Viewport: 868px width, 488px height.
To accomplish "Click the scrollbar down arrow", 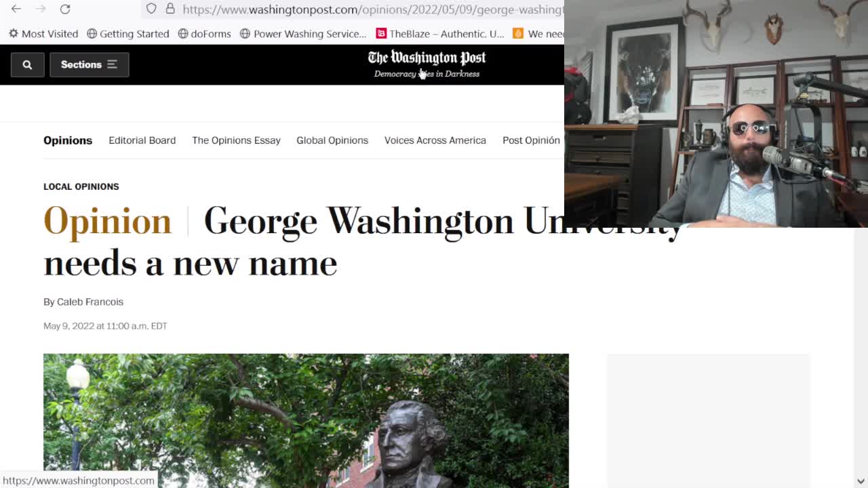I will [x=861, y=481].
